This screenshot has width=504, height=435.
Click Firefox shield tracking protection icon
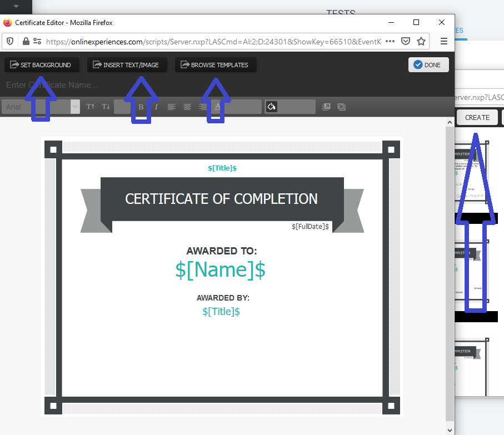(x=10, y=41)
